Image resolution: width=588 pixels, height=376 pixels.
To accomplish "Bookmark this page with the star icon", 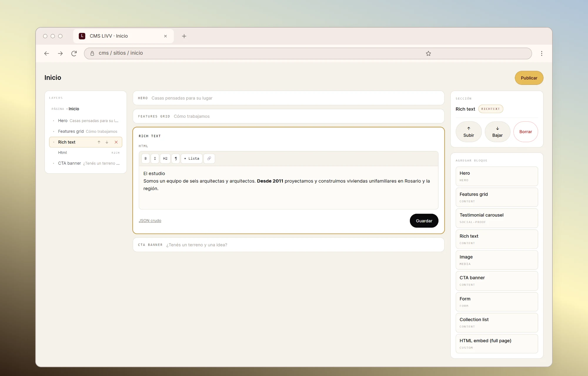I will pyautogui.click(x=428, y=53).
